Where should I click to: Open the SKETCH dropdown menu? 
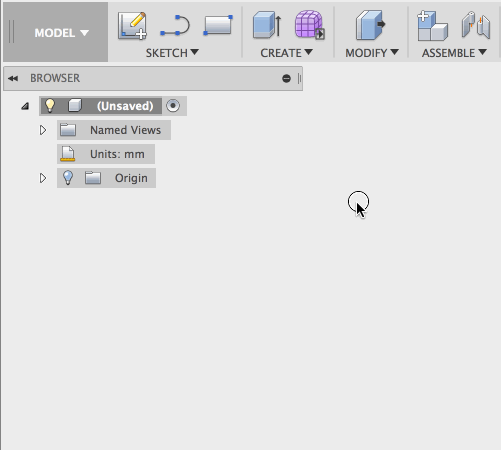pos(172,53)
